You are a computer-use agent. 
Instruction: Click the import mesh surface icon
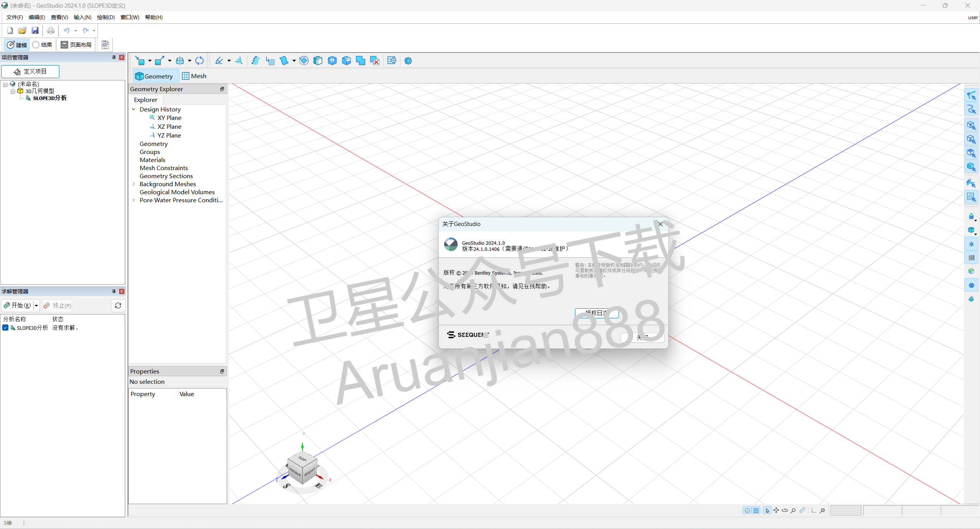coord(270,61)
